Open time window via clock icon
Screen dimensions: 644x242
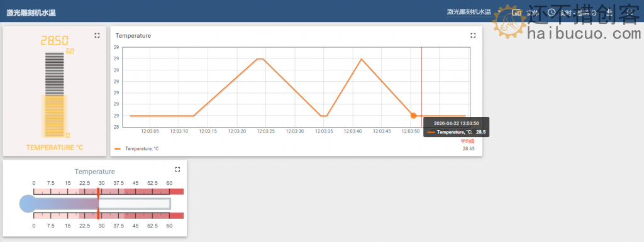tap(551, 13)
